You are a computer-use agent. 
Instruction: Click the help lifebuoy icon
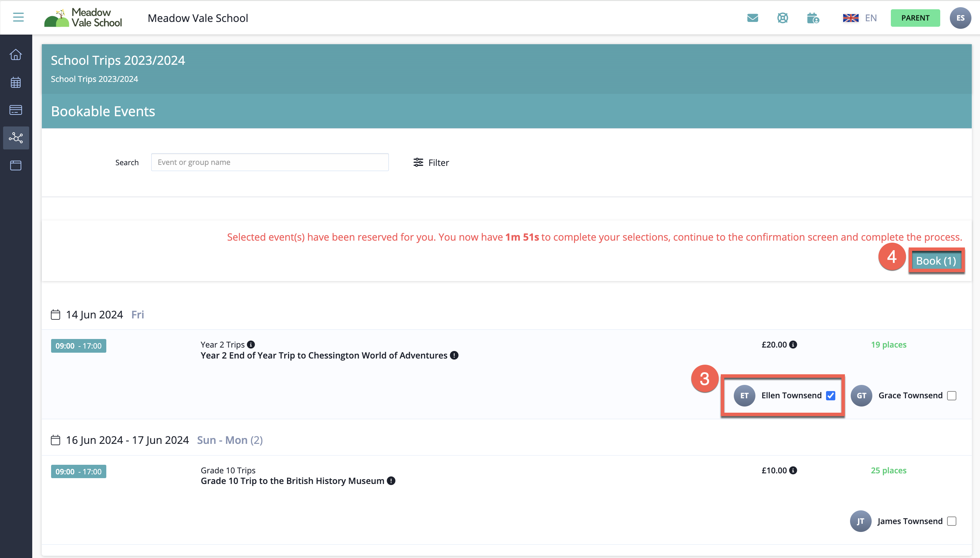click(x=782, y=18)
